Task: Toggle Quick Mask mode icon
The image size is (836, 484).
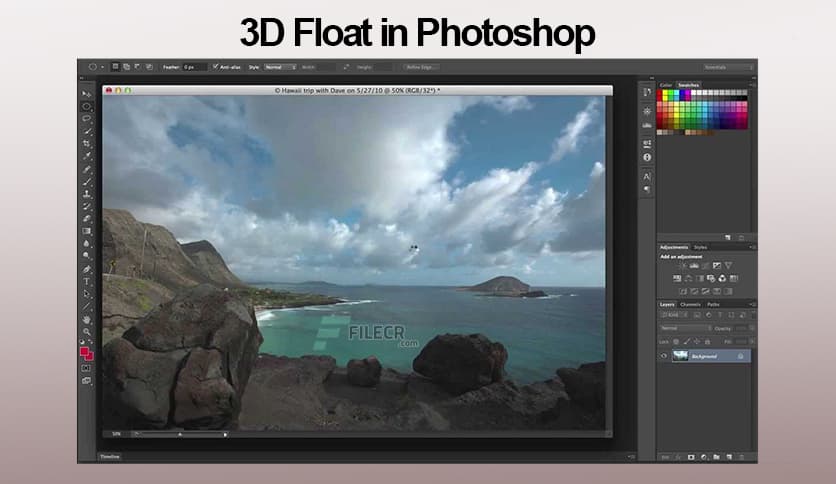Action: (x=86, y=368)
